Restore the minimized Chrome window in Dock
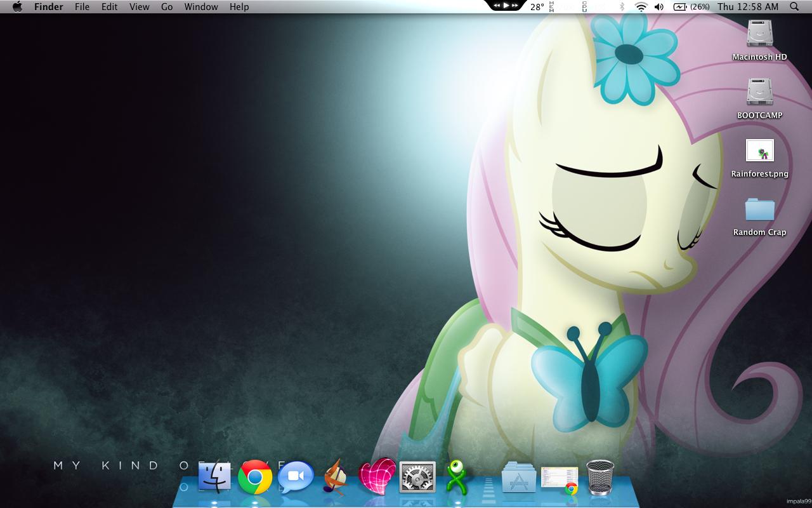Viewport: 812px width, 508px height. [560, 480]
